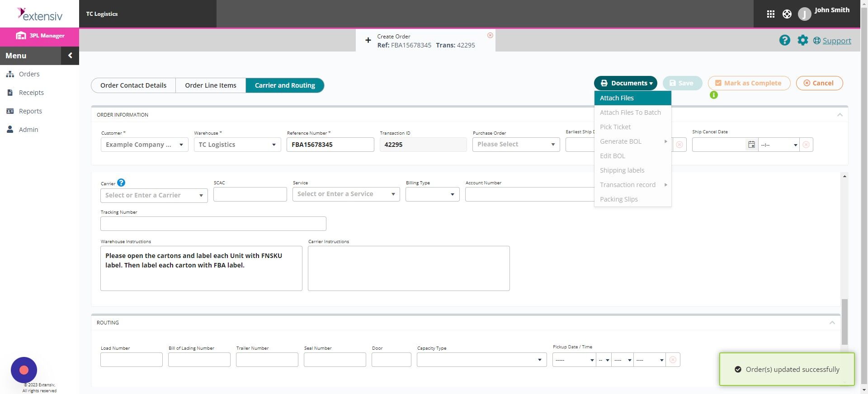Click the Receipts sidebar icon
This screenshot has height=394, width=868.
(x=10, y=93)
